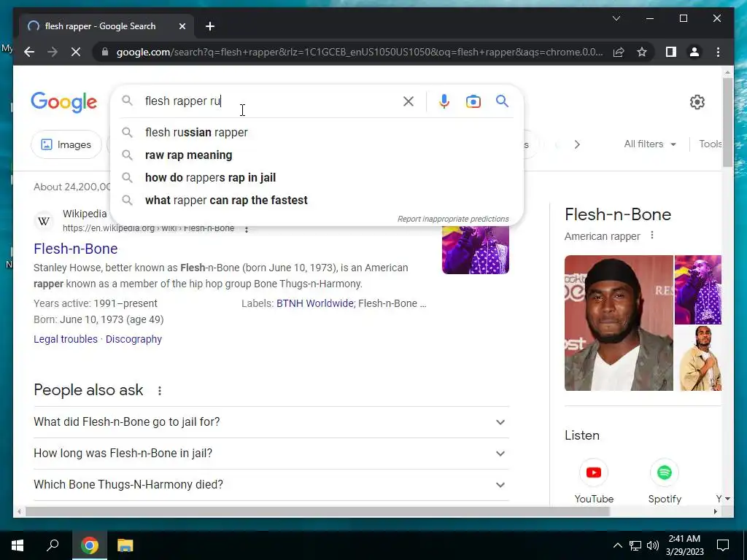Bookmark this page with the star icon
This screenshot has height=560, width=747.
pos(642,52)
